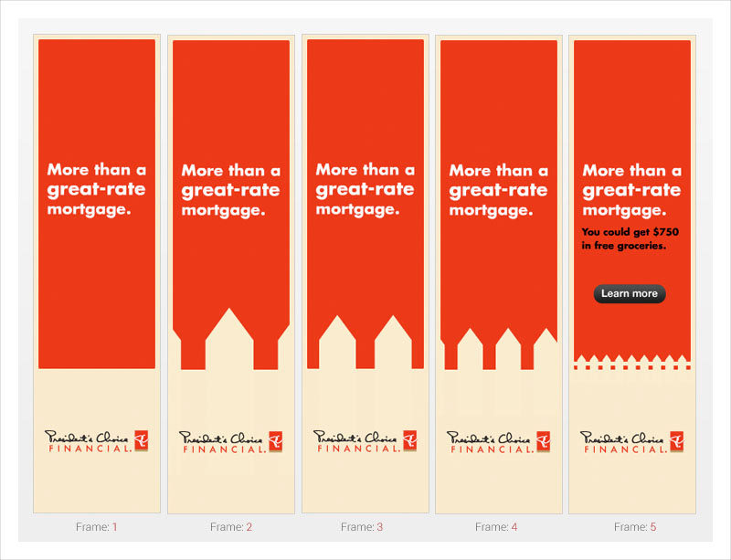Click the white picket fence in Frame 5

click(x=632, y=363)
